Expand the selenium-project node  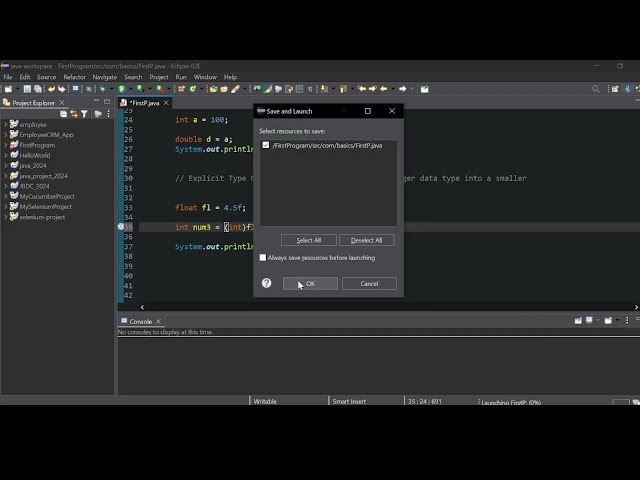coord(6,217)
